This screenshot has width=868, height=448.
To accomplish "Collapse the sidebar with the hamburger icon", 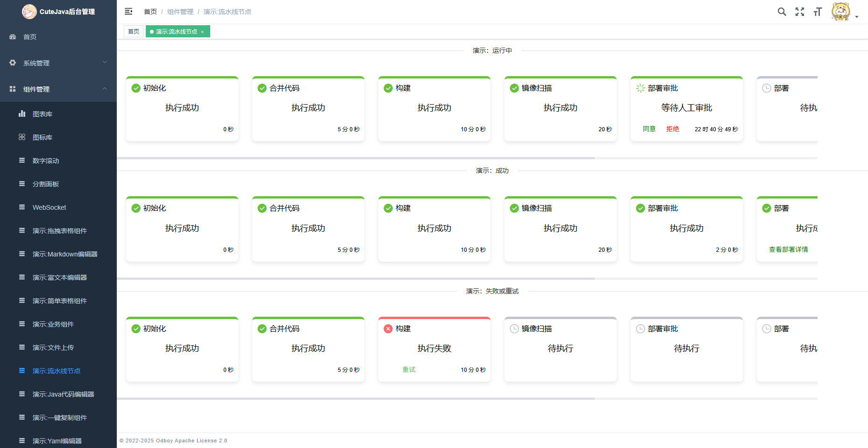I will [x=128, y=11].
